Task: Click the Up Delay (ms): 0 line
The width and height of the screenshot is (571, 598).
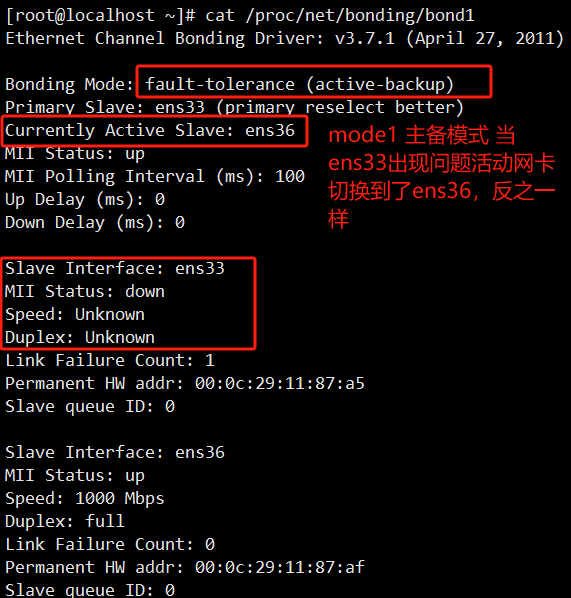Action: tap(85, 199)
